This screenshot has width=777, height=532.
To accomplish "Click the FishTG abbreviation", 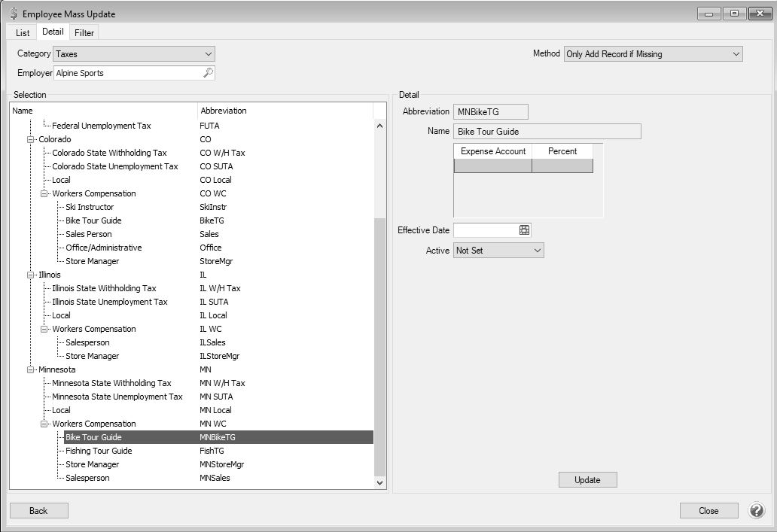I will click(x=212, y=451).
